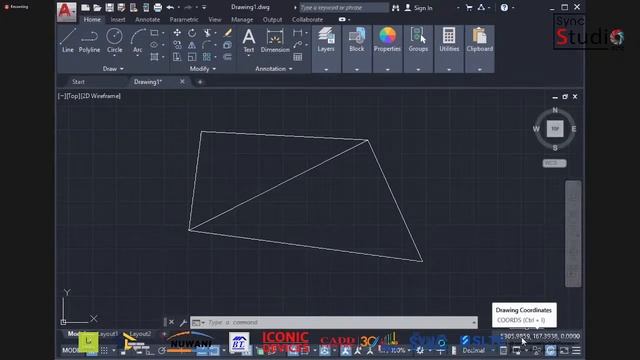Expand the Modify panel
The width and height of the screenshot is (640, 360).
tap(203, 69)
